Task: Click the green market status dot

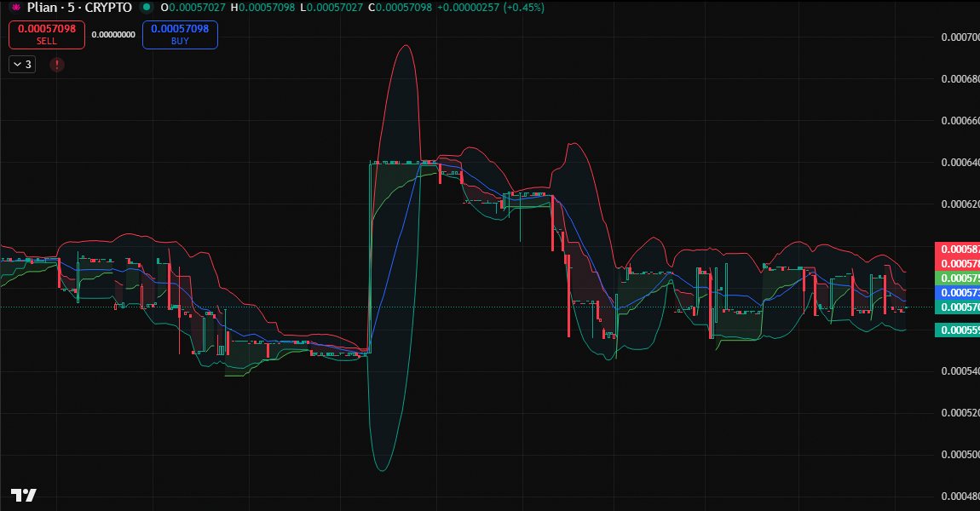Action: tap(147, 8)
